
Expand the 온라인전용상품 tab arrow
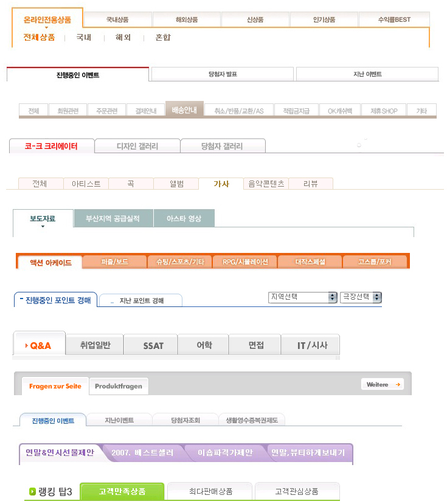[x=47, y=27]
